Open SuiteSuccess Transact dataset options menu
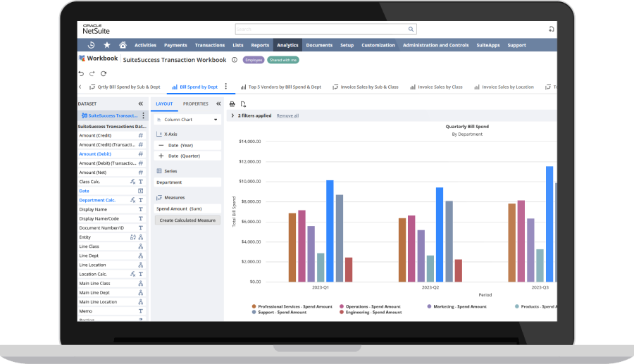 (143, 115)
